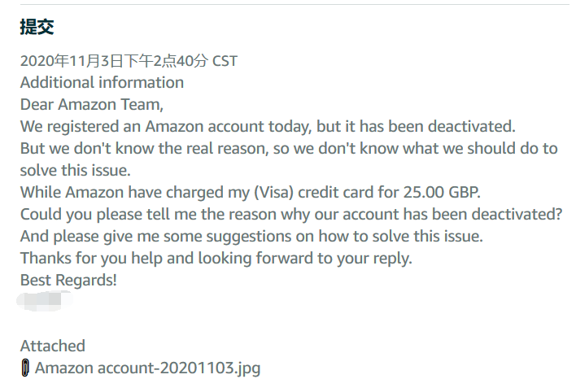Viewport: 576px width, 392px height.
Task: Click the paperclip attachment icon
Action: point(26,368)
